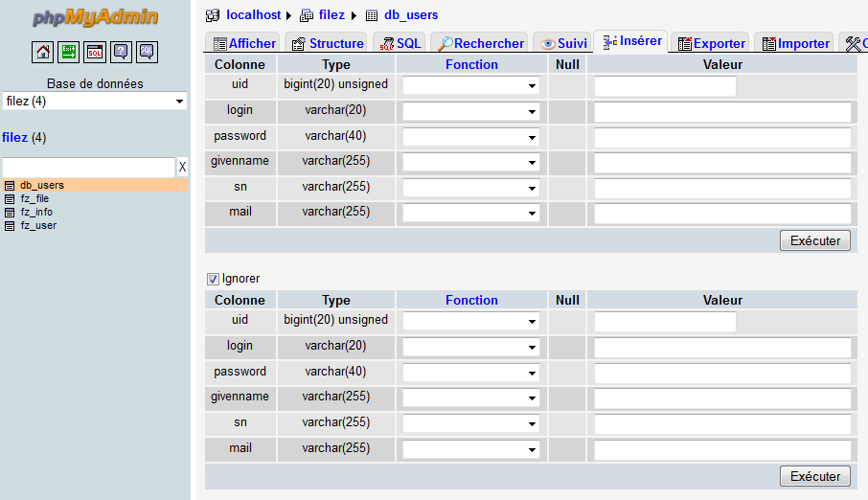Switch to the Structure tab
The image size is (868, 500).
coord(327,43)
